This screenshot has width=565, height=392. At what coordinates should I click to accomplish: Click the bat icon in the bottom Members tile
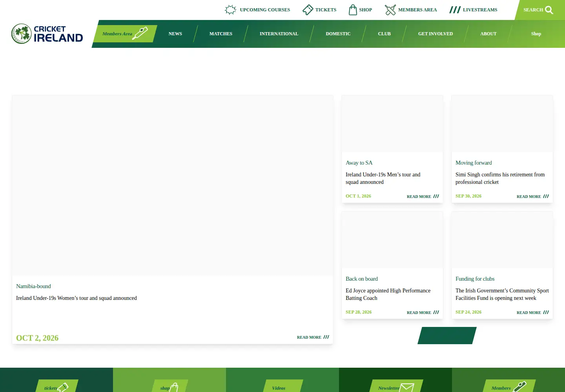[x=520, y=387]
